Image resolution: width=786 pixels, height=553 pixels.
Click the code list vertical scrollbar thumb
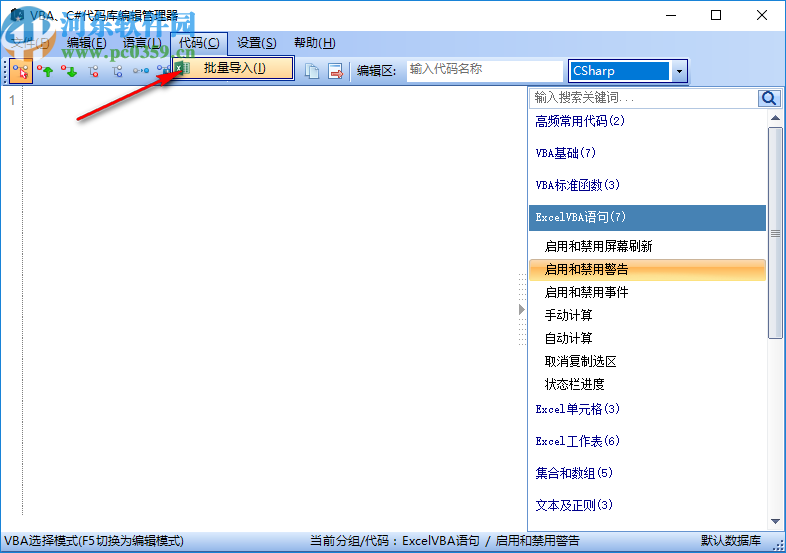coord(775,233)
